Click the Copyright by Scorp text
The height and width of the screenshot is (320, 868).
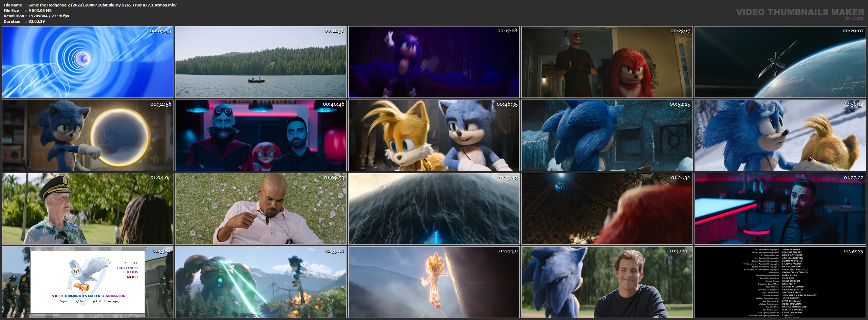(x=89, y=301)
